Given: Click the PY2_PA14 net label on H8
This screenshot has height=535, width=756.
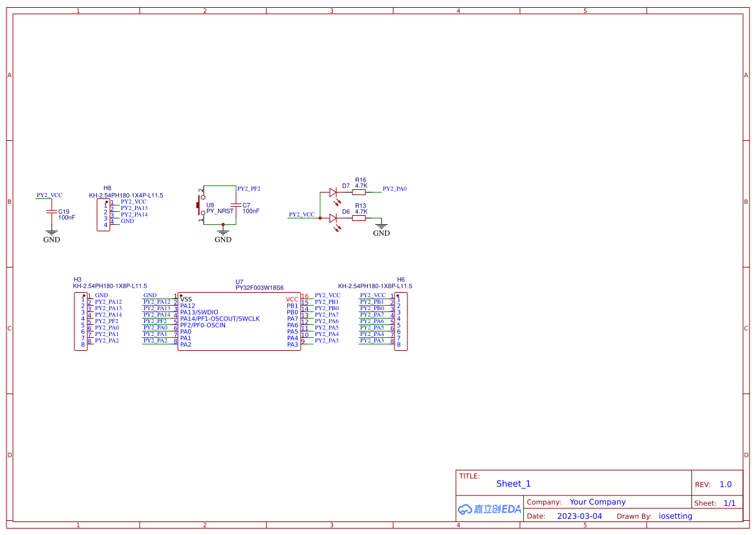Looking at the screenshot, I should 134,215.
